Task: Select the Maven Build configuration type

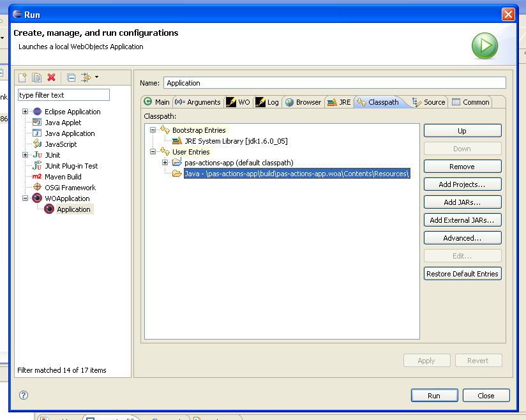Action: [63, 177]
